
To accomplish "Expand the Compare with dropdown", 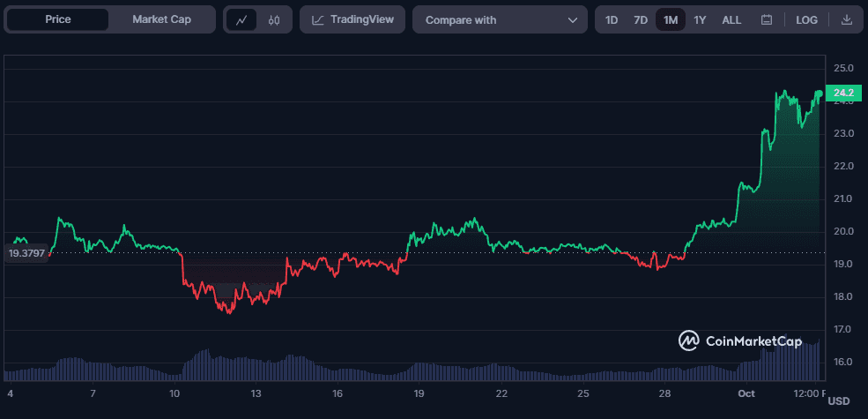I will pyautogui.click(x=499, y=19).
